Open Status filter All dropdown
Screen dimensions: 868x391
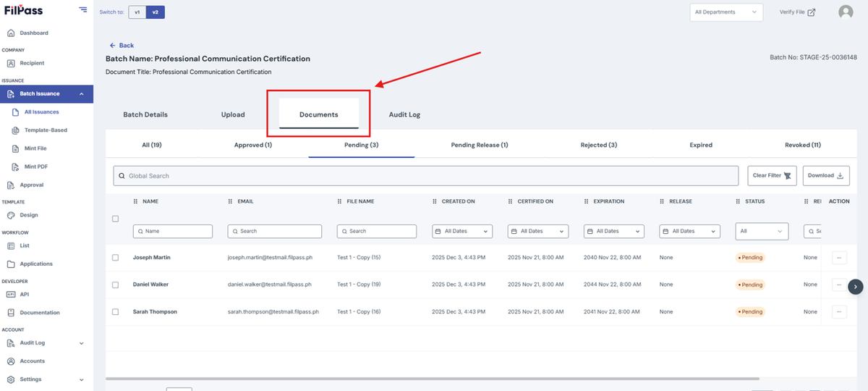762,231
